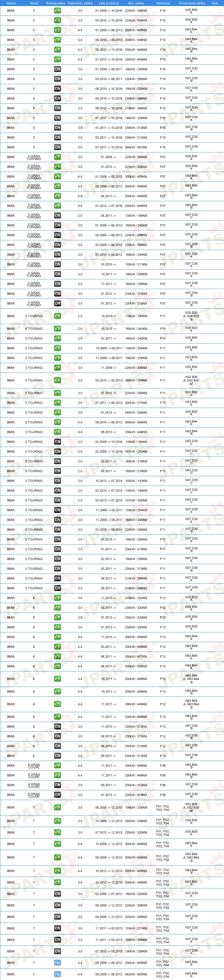The image size is (224, 980).
Task: Click the Oznaczenie silnika column header
Action: click(x=192, y=3)
